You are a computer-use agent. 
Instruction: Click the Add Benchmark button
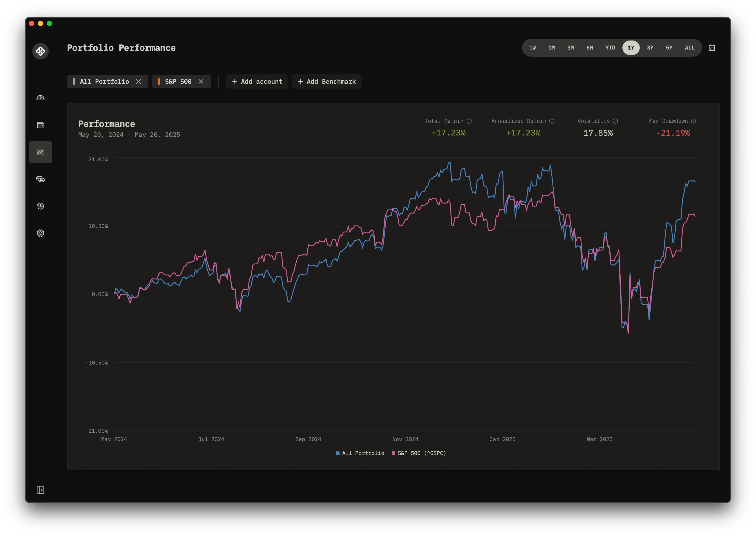pyautogui.click(x=327, y=81)
